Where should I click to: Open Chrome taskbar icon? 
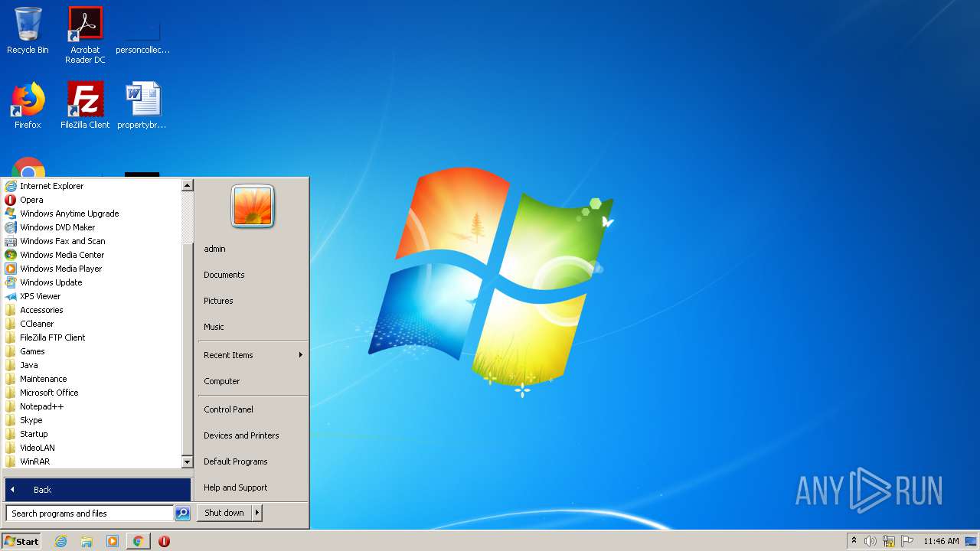tap(138, 541)
